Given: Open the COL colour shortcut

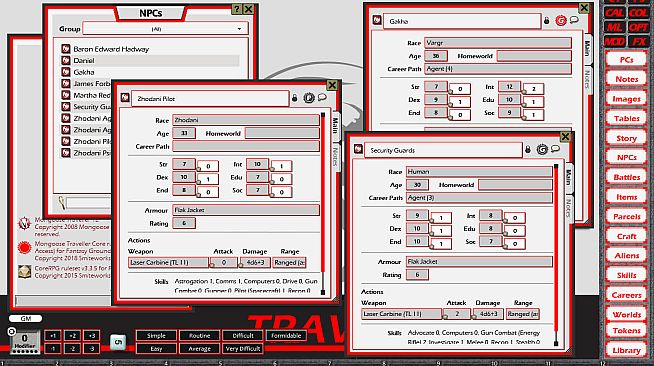Looking at the screenshot, I should (x=638, y=13).
